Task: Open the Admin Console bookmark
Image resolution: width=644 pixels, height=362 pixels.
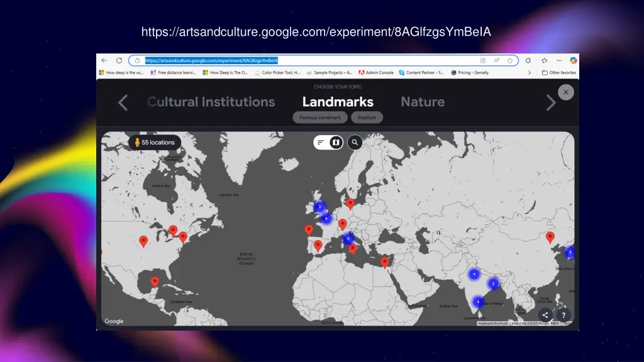Action: [x=376, y=73]
